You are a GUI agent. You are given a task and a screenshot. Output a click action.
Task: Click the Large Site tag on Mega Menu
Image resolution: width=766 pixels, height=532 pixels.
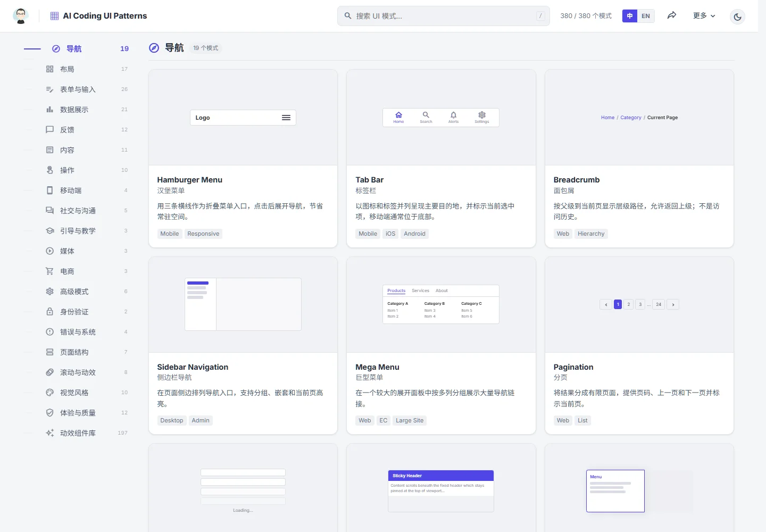click(x=410, y=420)
